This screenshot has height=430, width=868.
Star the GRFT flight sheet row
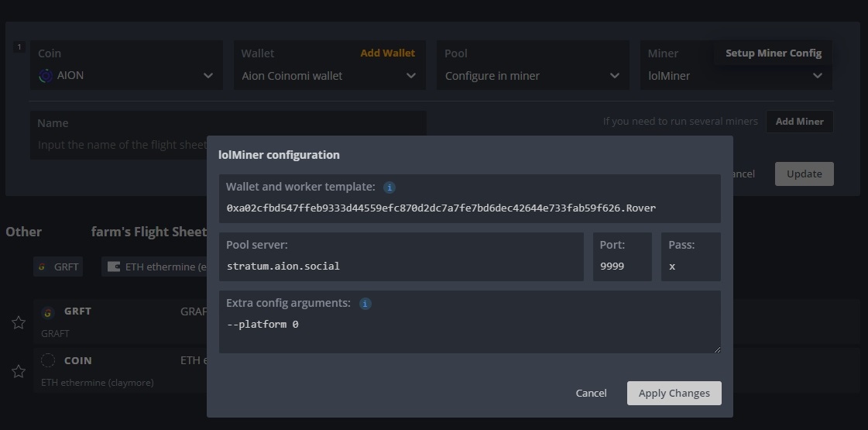19,322
